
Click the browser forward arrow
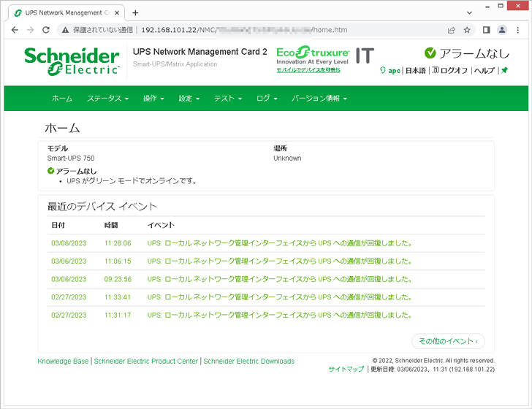[30, 30]
